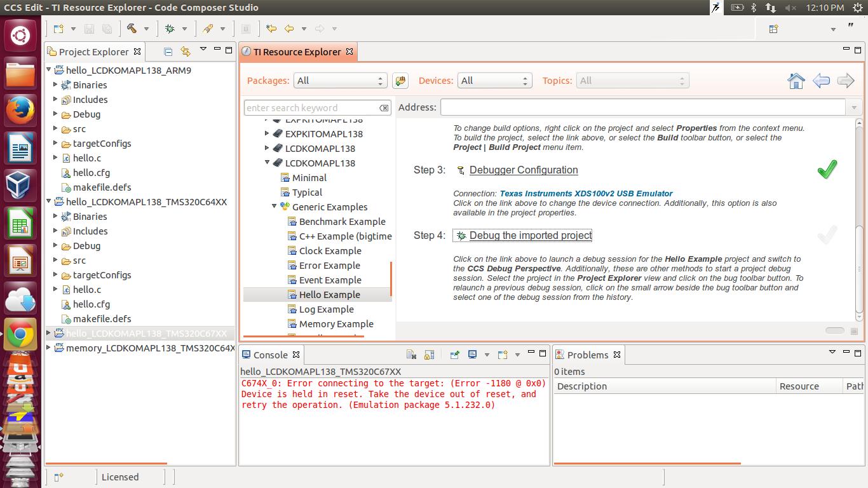Click the Resource column header in Problems
Screen dimensions: 868x488
coord(810,386)
